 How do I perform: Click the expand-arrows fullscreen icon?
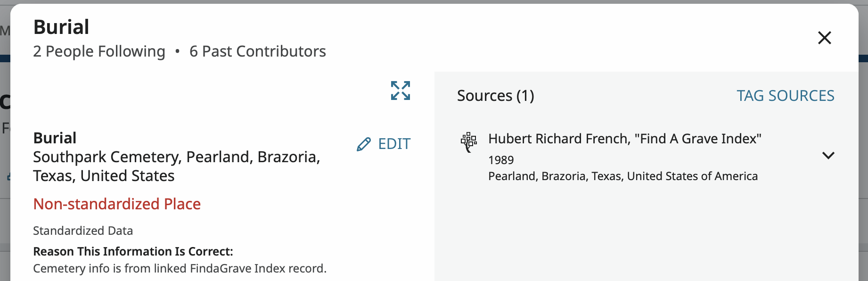[x=401, y=91]
